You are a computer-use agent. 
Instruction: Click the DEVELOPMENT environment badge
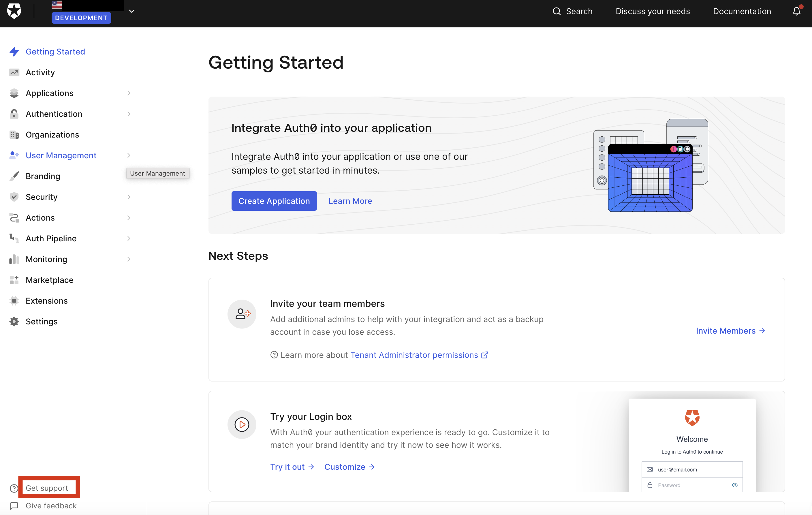pyautogui.click(x=81, y=18)
